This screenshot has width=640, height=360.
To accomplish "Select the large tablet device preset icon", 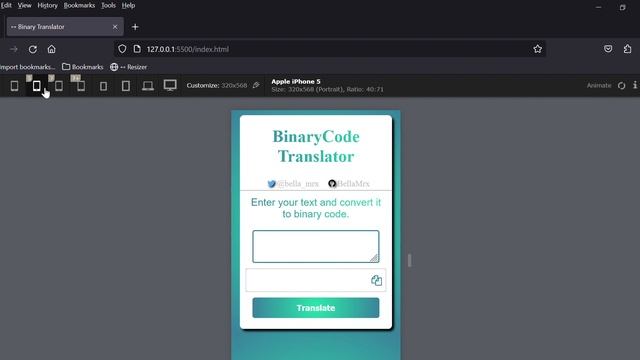I will coord(126,86).
